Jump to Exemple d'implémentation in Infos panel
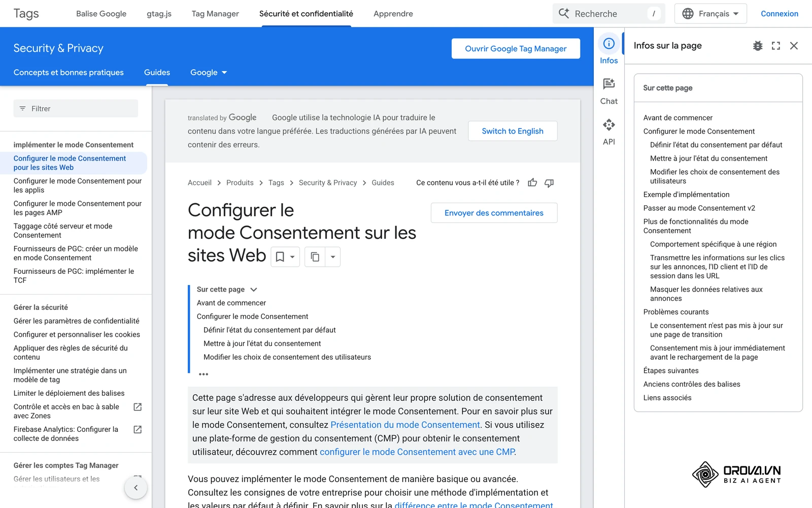This screenshot has width=812, height=508. (686, 195)
